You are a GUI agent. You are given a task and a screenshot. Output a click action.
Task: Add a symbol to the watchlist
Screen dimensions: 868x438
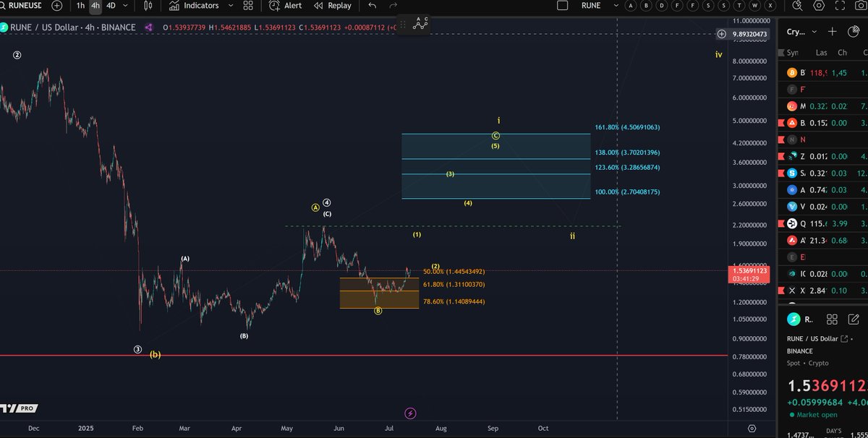pos(832,32)
